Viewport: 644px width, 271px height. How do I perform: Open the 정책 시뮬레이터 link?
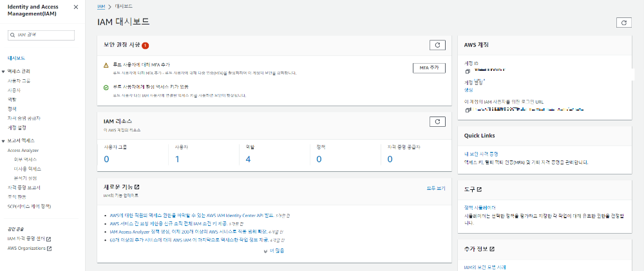(479, 208)
